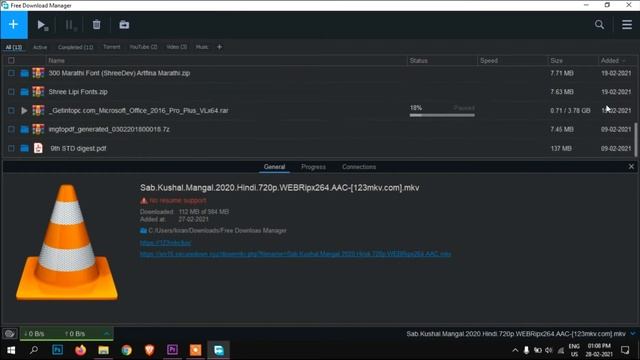Open Chrome from the taskbar
The width and height of the screenshot is (640, 360).
[x=127, y=350]
